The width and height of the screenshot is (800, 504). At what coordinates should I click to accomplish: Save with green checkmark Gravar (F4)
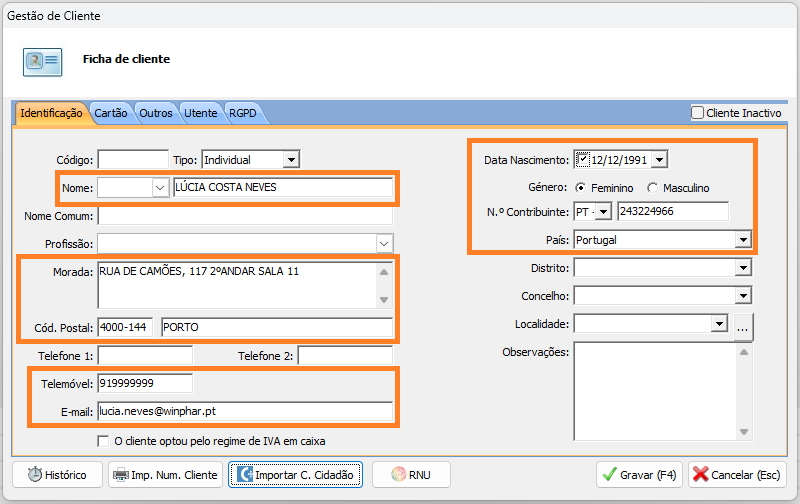click(x=639, y=475)
